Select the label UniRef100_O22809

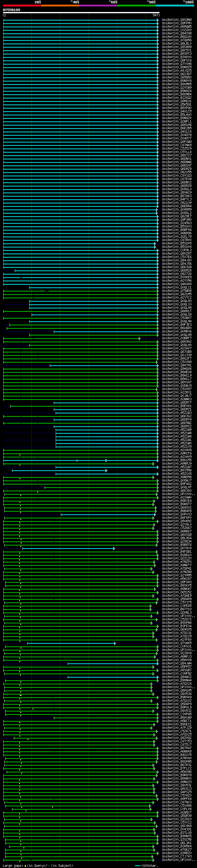177,653
